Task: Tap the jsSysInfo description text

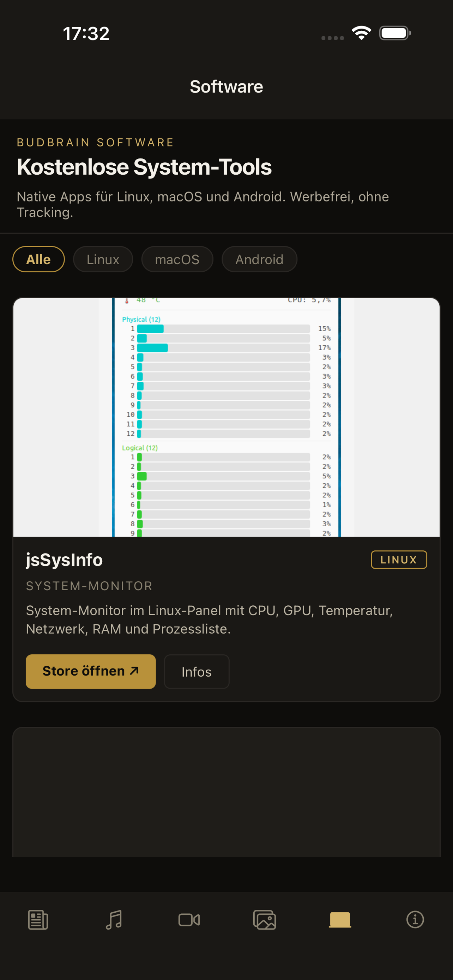Action: click(x=209, y=620)
